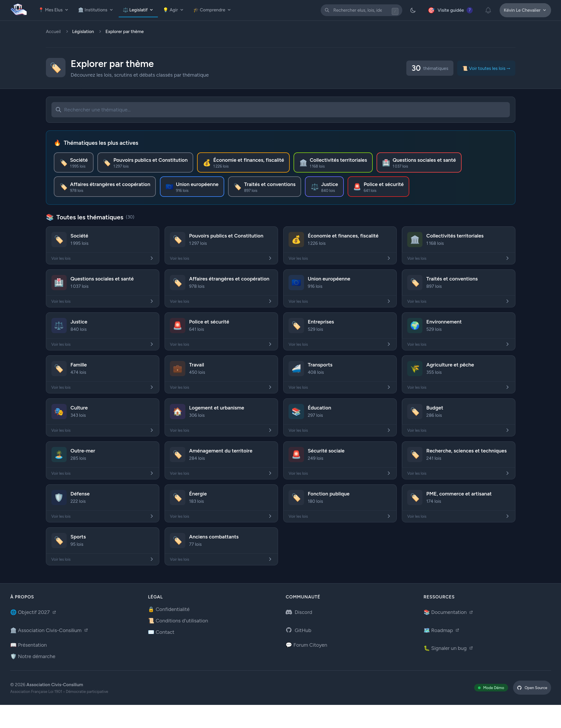Viewport: 561px width, 728px height.
Task: Focus the Rechercher une thématique search field
Action: (x=281, y=110)
